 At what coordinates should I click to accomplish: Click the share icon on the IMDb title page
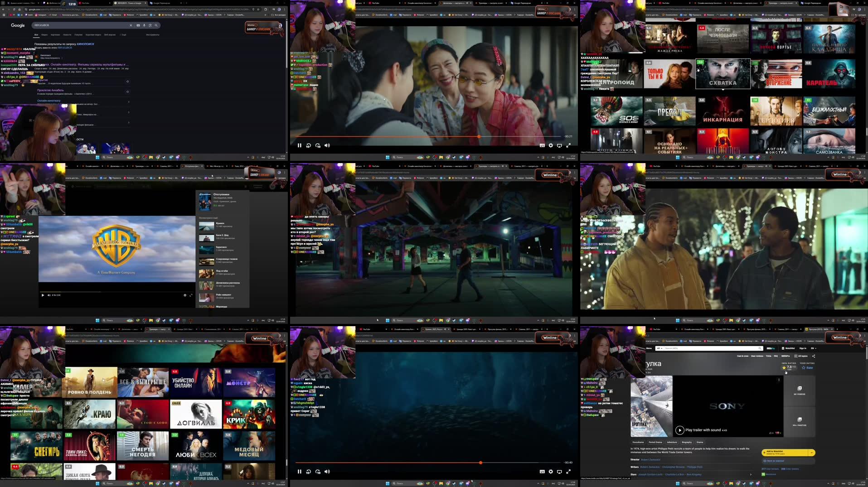(814, 356)
